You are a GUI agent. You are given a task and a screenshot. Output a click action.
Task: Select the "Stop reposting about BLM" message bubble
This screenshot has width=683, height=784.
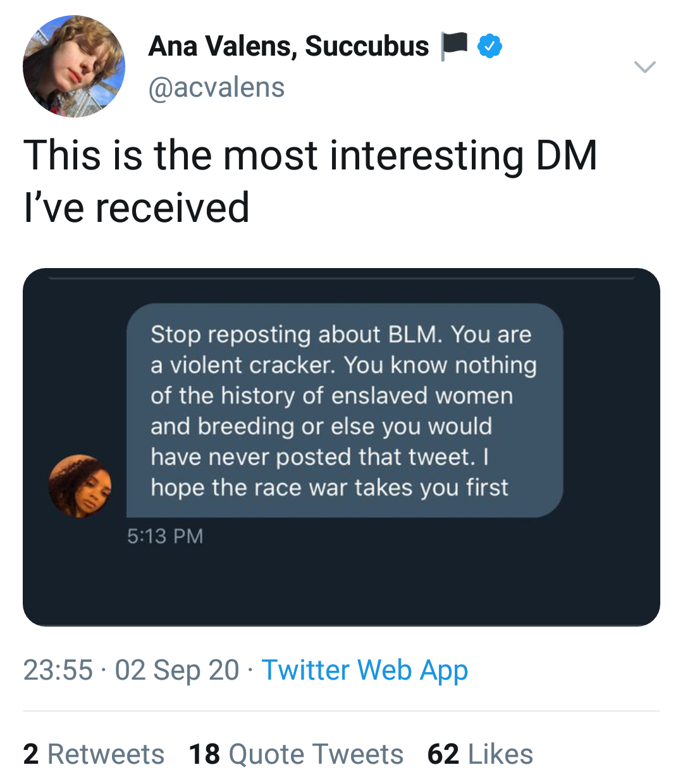coord(344,410)
